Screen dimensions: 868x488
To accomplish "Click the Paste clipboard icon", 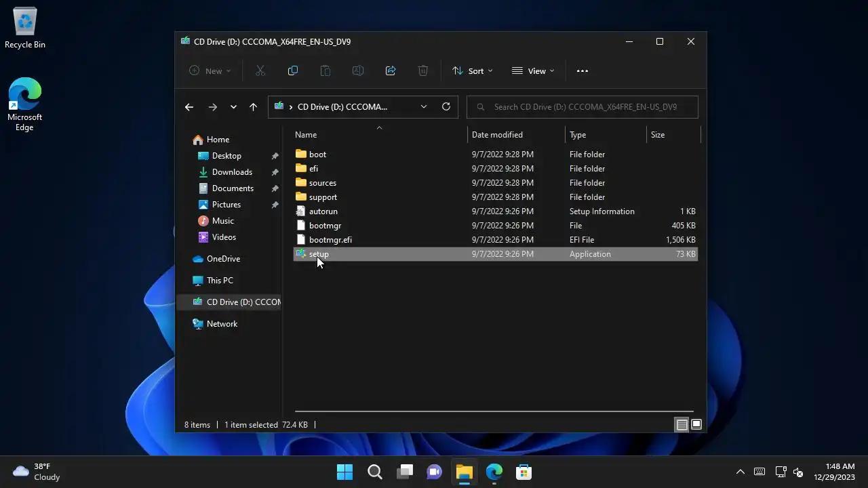I will (325, 70).
